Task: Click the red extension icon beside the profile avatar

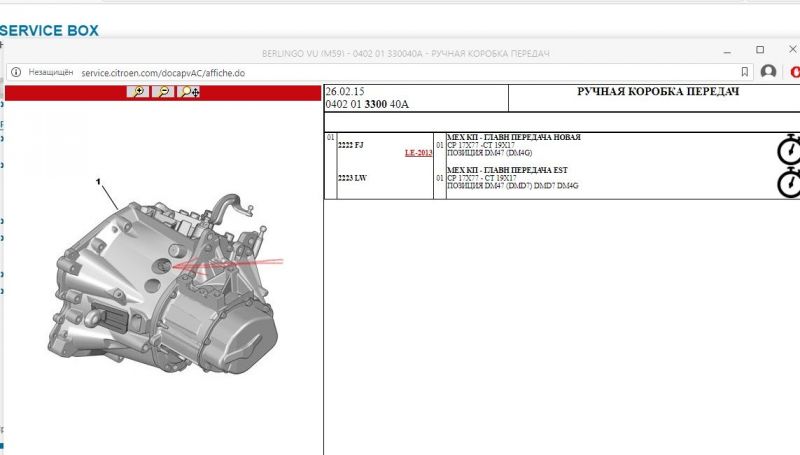Action: coord(795,72)
